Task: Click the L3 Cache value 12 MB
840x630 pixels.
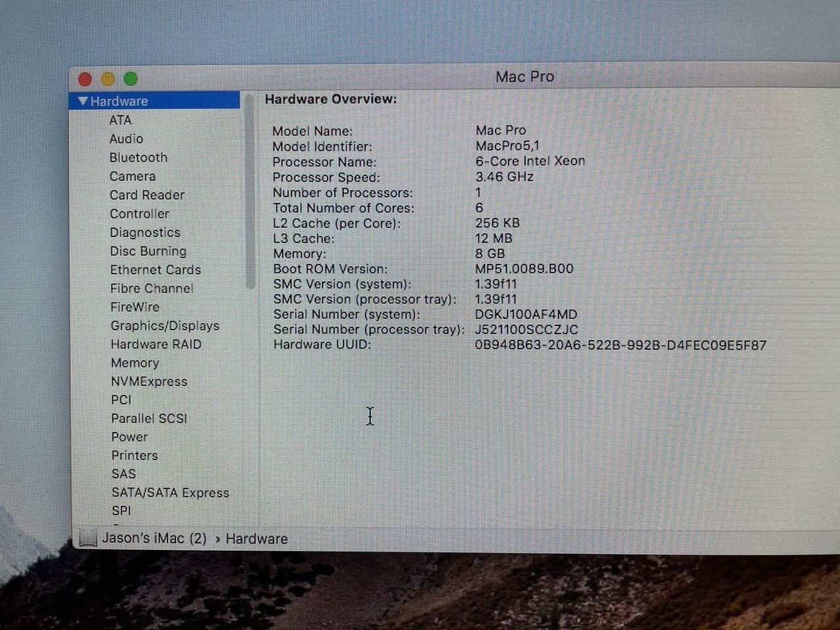Action: pos(493,238)
